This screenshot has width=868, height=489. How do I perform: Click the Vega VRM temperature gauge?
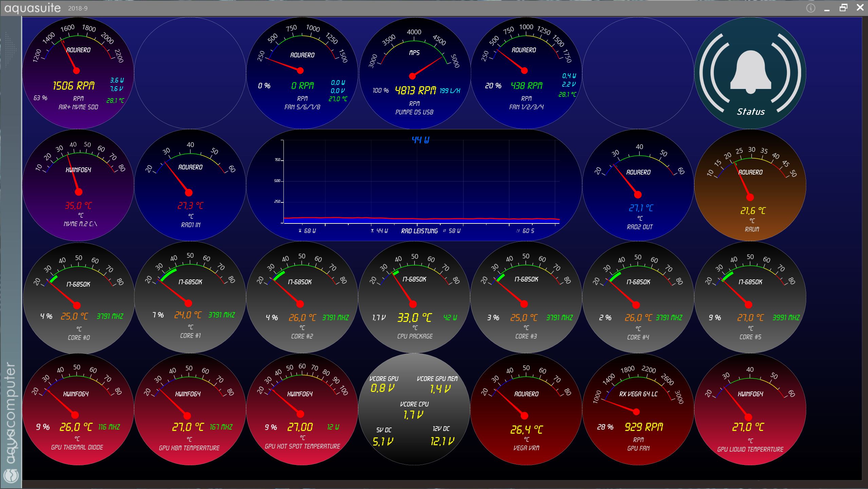click(x=526, y=409)
